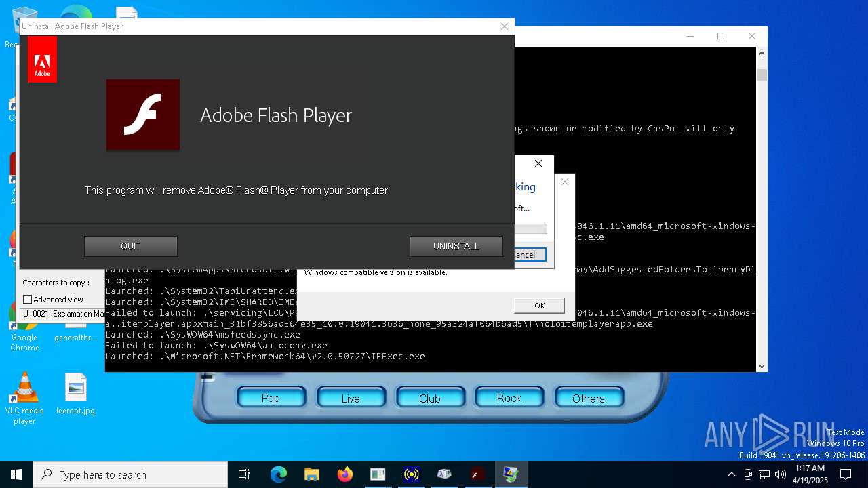Click the 'Launched: .\SysWOW64\msfeedssync.exe' console line

203,334
